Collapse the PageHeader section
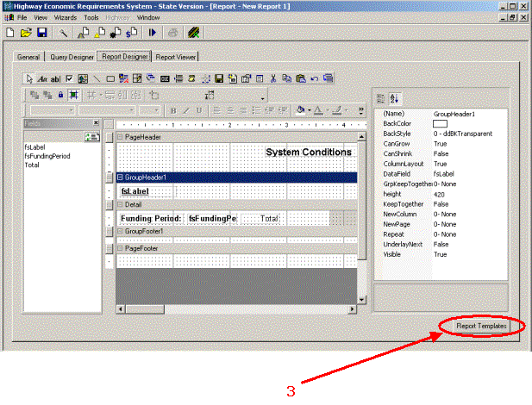This screenshot has width=532, height=405. pos(120,137)
